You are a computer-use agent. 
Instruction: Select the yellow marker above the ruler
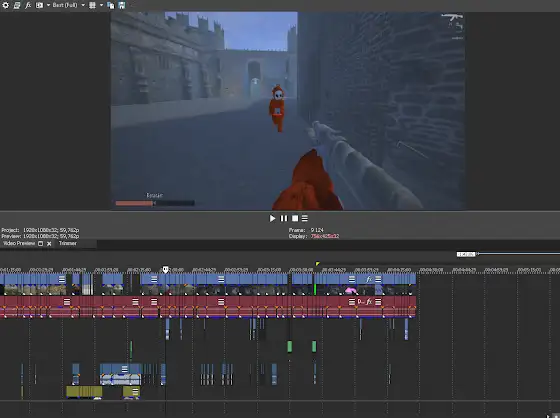[318, 264]
